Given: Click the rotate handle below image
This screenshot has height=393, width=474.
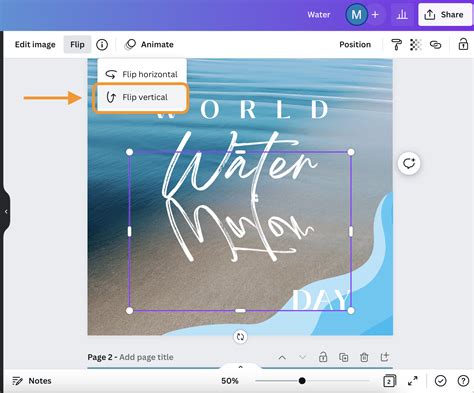Looking at the screenshot, I should [240, 337].
